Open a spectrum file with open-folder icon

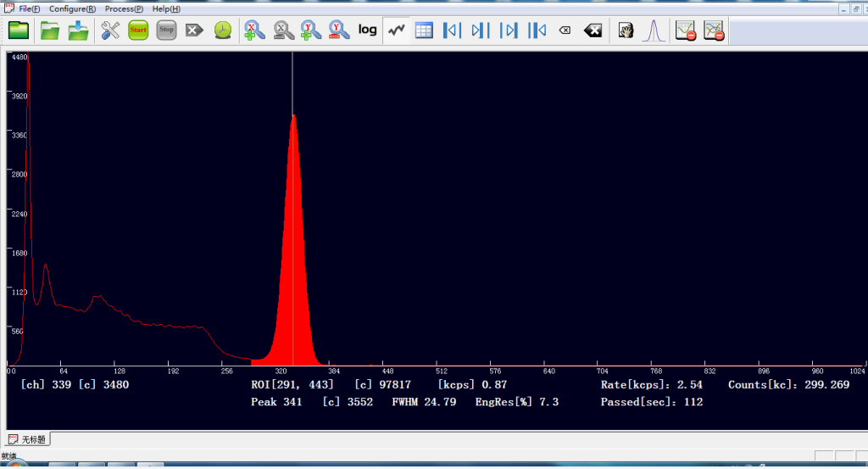50,30
